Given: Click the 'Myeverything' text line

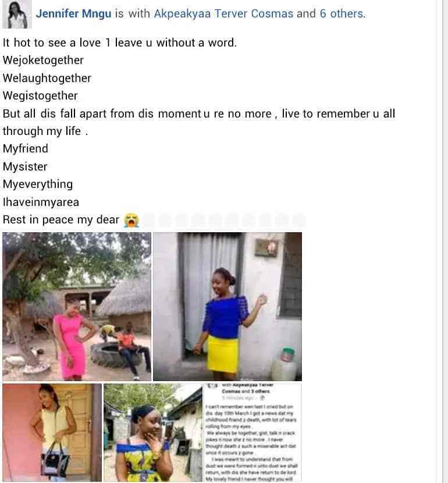Looking at the screenshot, I should click(x=38, y=184).
